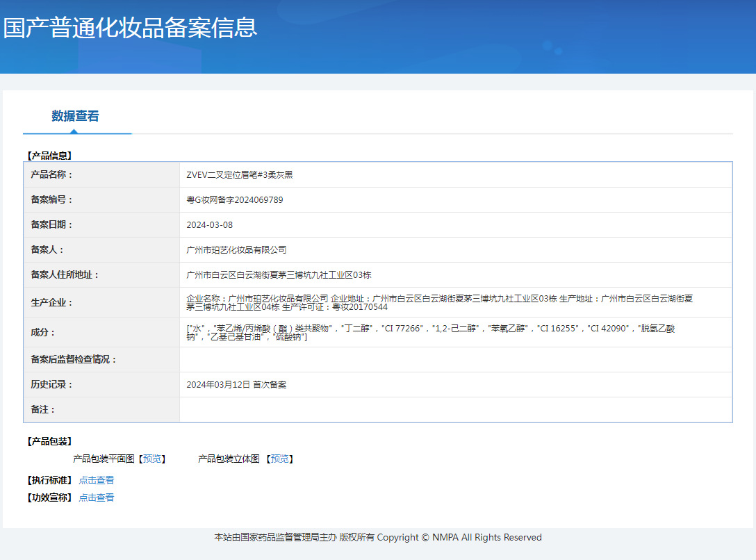Screen dimensions: 756x560
Task: Click the 成分 ingredient list text
Action: click(430, 332)
